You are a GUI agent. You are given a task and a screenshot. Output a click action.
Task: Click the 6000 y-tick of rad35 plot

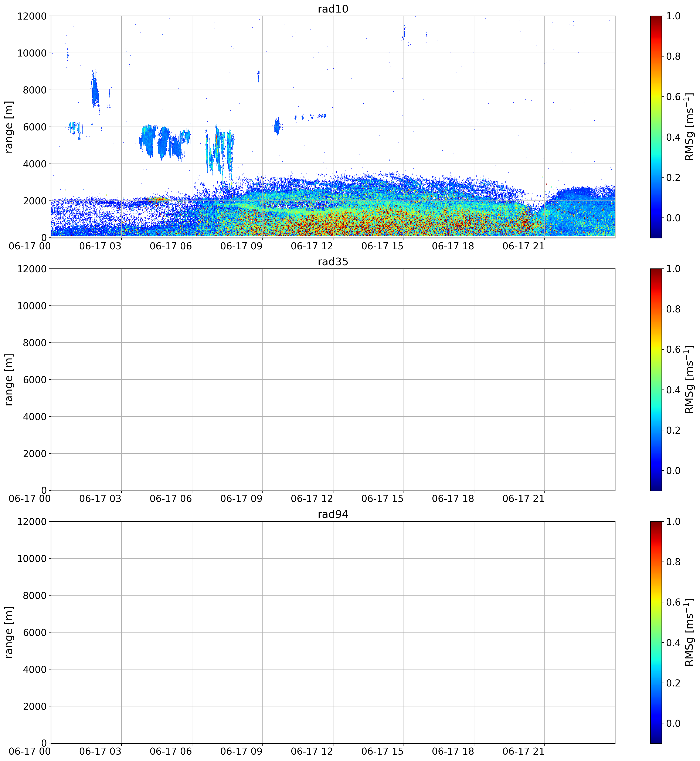(35, 380)
